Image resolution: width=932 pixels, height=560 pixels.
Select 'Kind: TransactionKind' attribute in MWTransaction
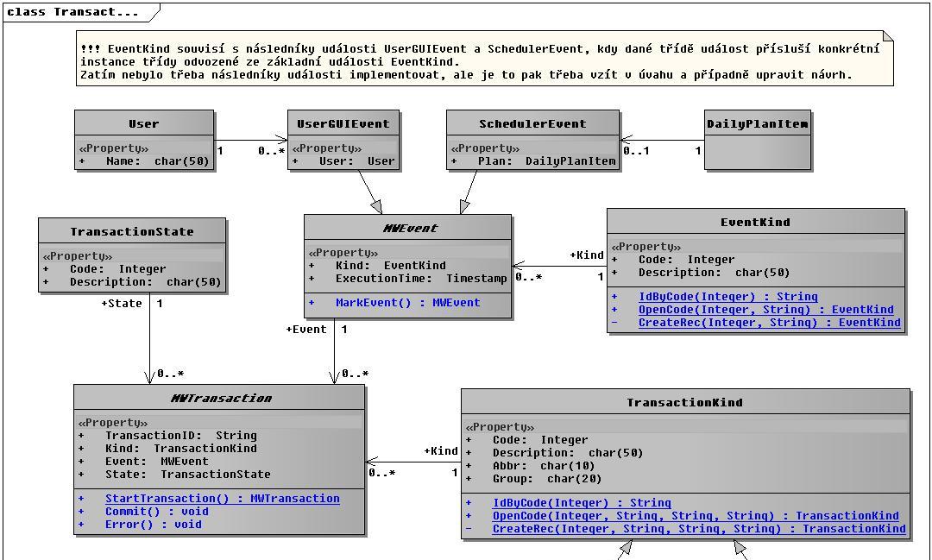(x=167, y=448)
